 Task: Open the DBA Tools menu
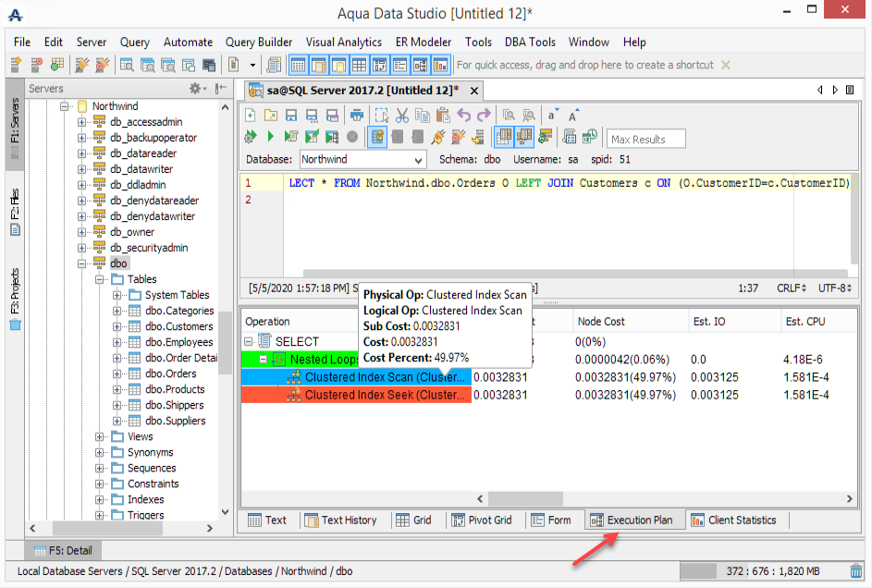530,42
